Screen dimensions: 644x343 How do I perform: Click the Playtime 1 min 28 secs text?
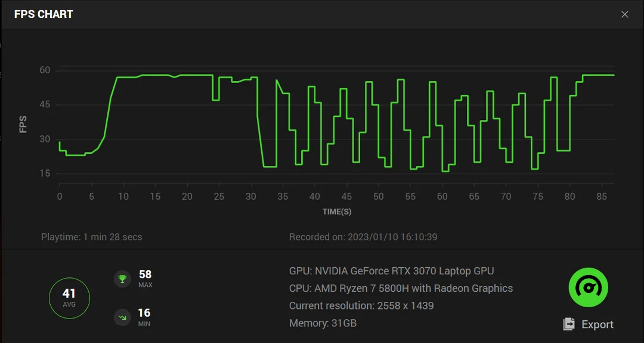(92, 237)
